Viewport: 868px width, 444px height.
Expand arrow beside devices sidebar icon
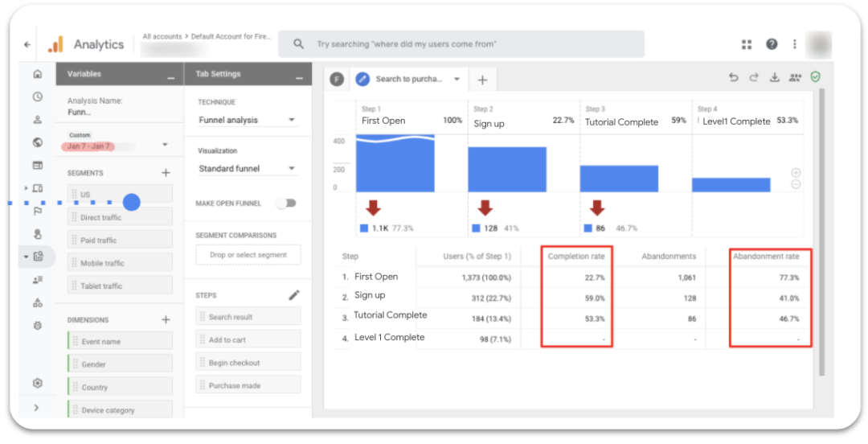pyautogui.click(x=26, y=188)
